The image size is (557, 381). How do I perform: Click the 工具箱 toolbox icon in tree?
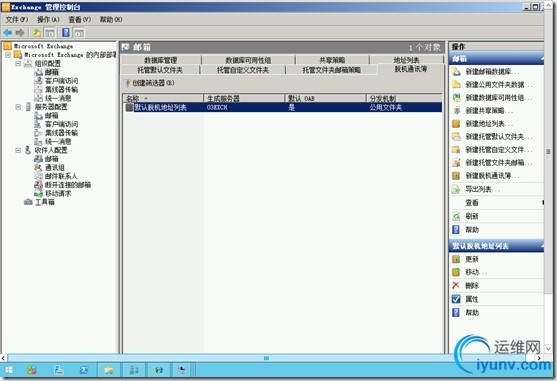click(x=28, y=202)
